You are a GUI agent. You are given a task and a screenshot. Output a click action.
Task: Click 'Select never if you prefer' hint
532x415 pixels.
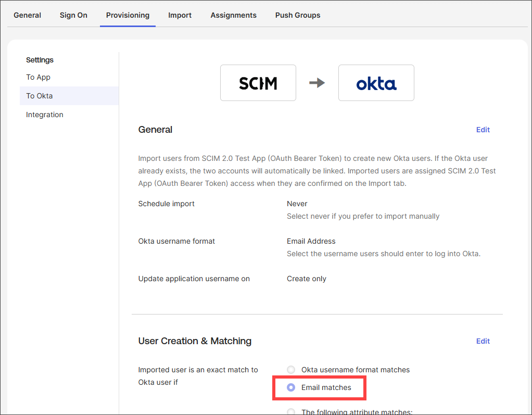(x=363, y=216)
